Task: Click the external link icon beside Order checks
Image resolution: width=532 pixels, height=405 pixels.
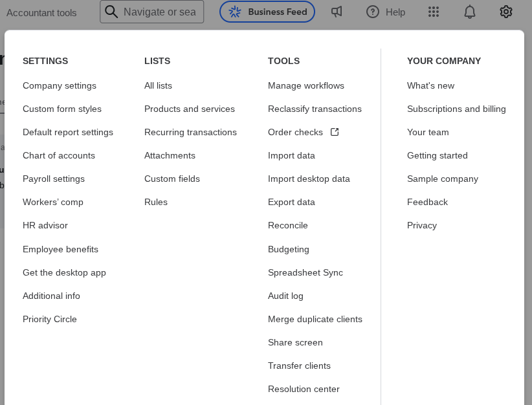Action: coord(334,131)
